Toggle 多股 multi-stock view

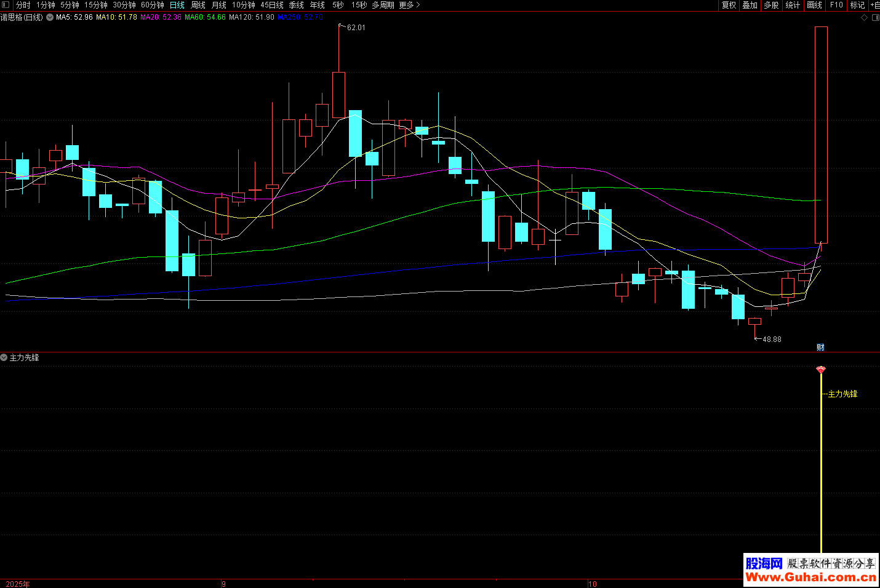point(771,5)
